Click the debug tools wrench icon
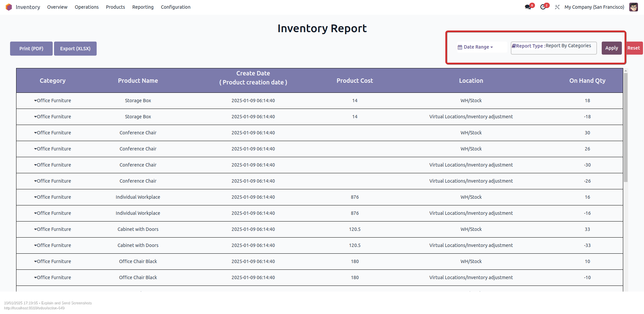 click(x=557, y=7)
